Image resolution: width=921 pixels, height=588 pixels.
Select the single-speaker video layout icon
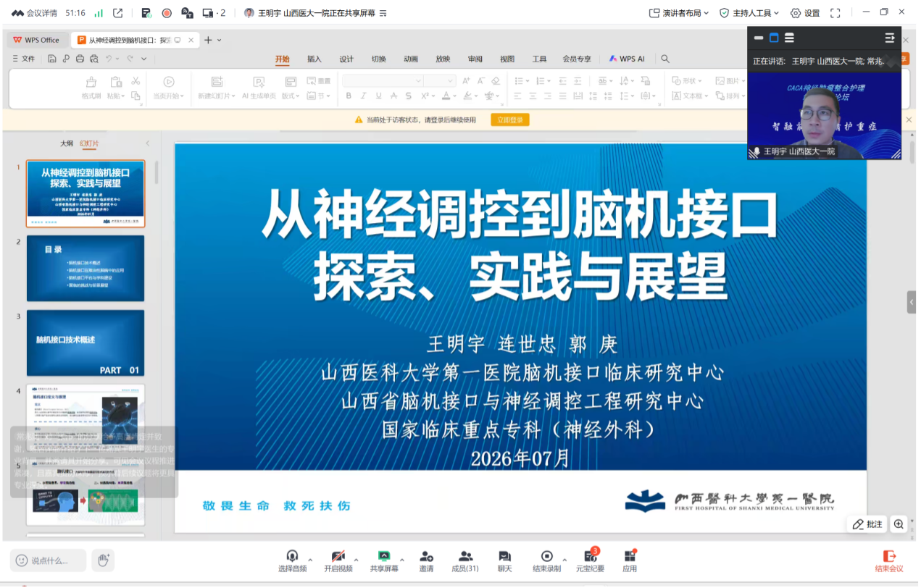[x=774, y=38]
